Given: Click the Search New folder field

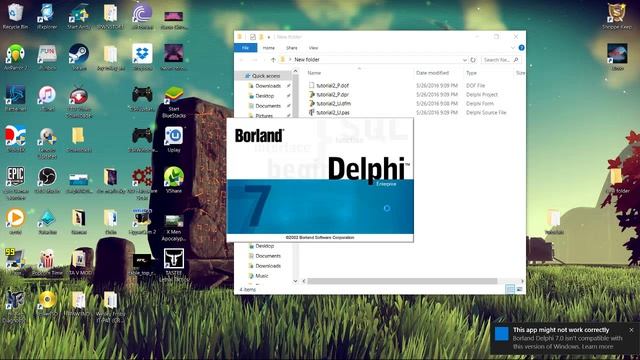Looking at the screenshot, I should 496,60.
